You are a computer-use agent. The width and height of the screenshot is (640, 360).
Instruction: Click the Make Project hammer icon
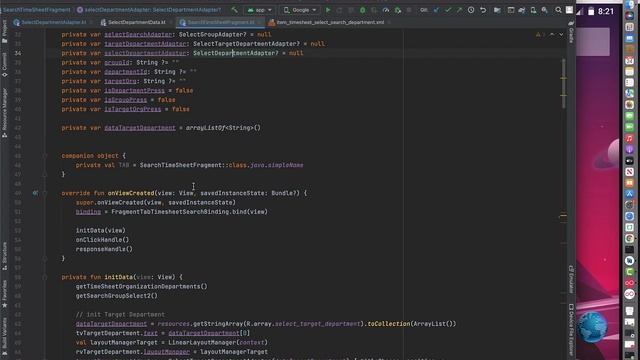234,10
